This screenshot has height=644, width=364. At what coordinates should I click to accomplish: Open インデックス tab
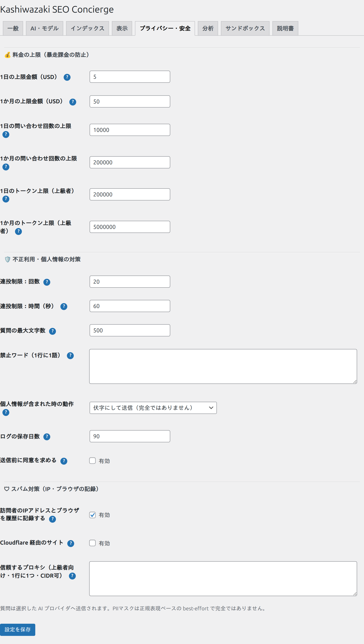coord(88,28)
